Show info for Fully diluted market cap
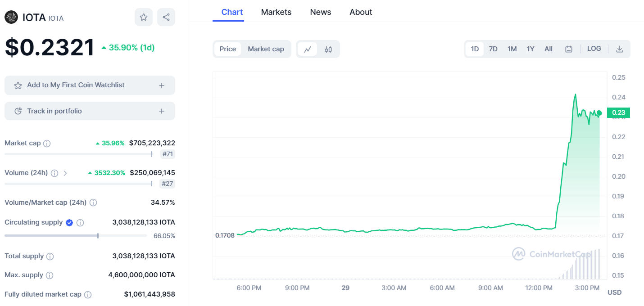644x306 pixels. (x=88, y=294)
